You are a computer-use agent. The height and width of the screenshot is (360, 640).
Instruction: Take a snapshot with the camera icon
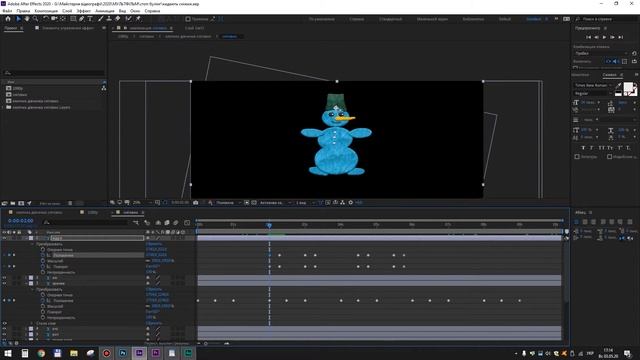196,202
